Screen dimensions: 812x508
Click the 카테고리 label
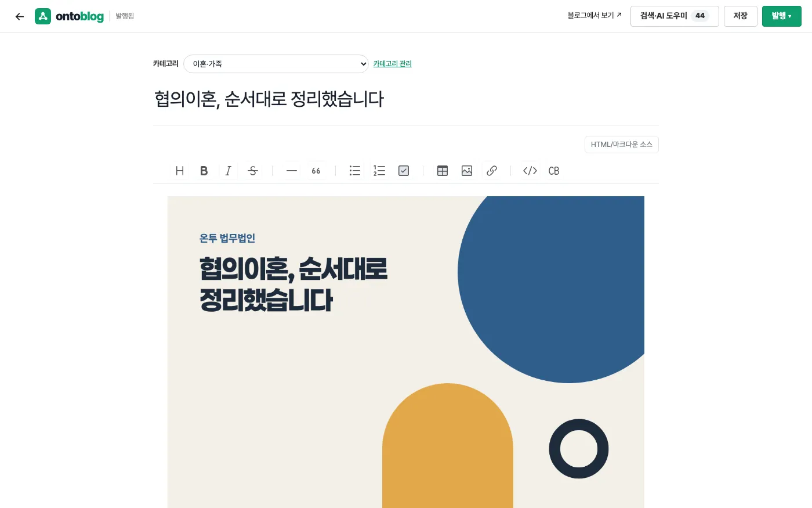[166, 64]
